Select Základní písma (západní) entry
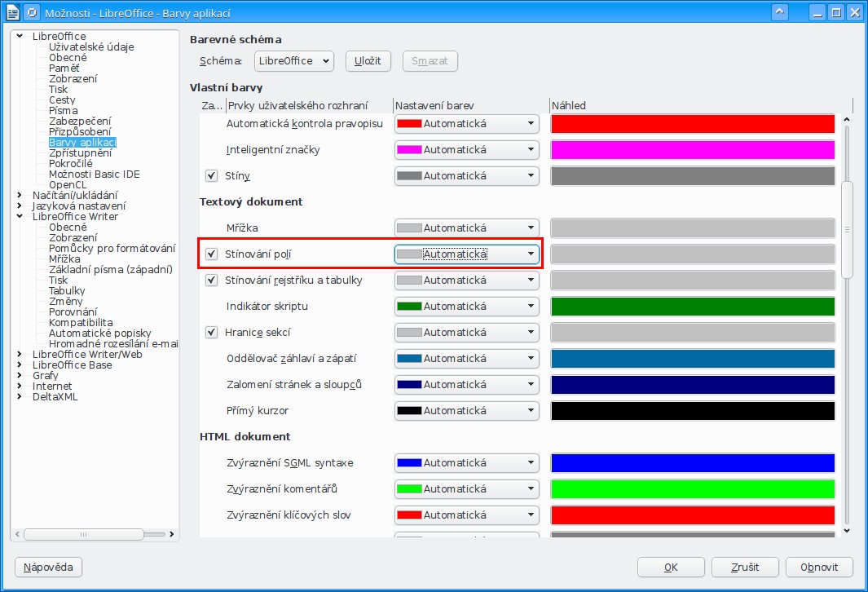 coord(111,270)
